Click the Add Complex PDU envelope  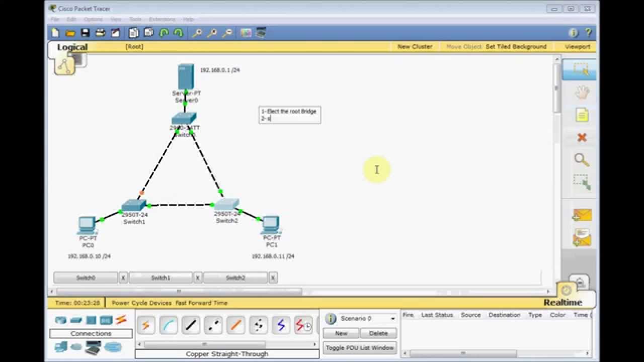coord(582,237)
